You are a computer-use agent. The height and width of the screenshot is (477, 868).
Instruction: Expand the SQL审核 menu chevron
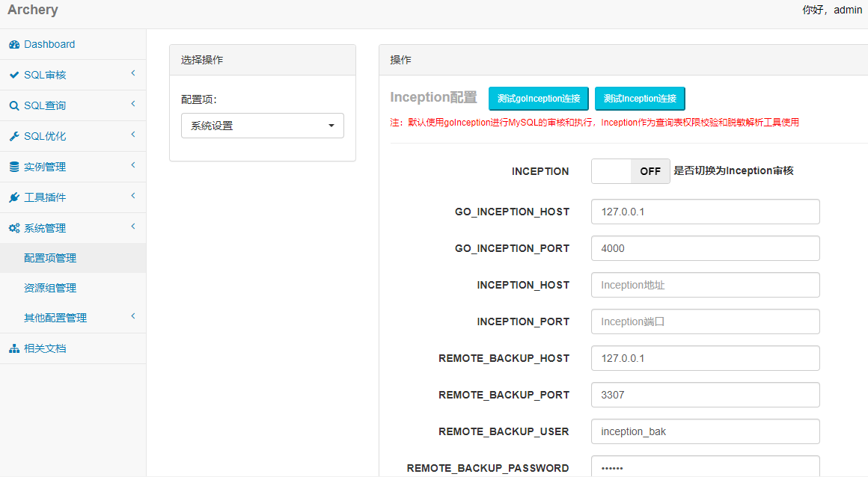[x=133, y=73]
